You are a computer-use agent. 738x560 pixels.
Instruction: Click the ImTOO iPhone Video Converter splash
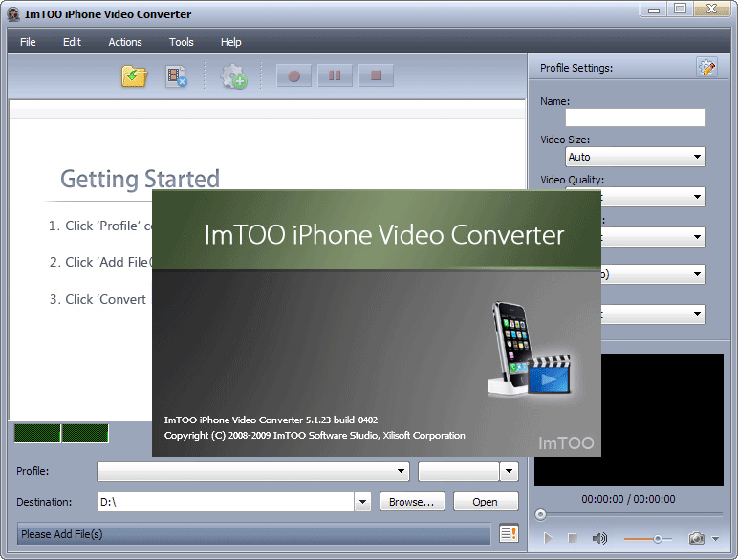(x=377, y=323)
